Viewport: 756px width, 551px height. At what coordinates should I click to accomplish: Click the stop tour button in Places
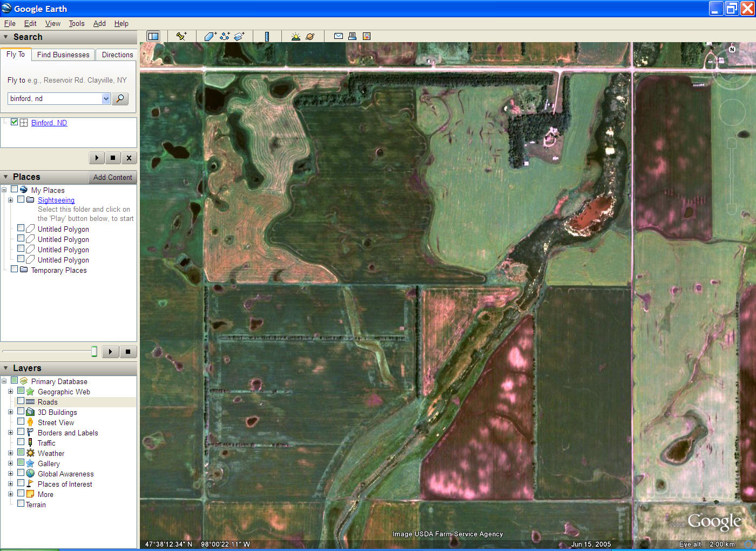pyautogui.click(x=128, y=352)
